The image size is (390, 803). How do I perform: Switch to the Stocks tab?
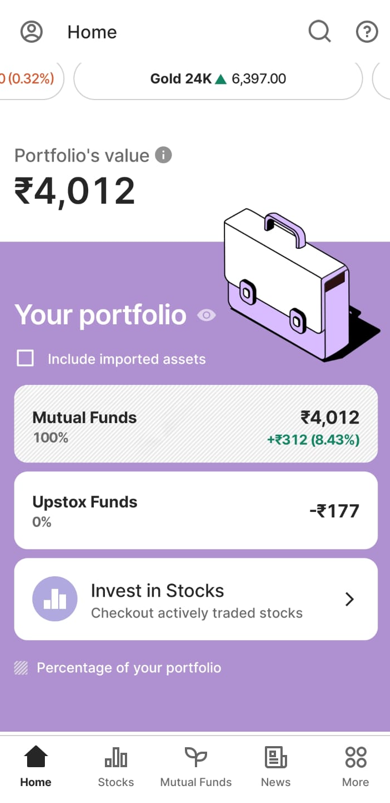(x=116, y=767)
